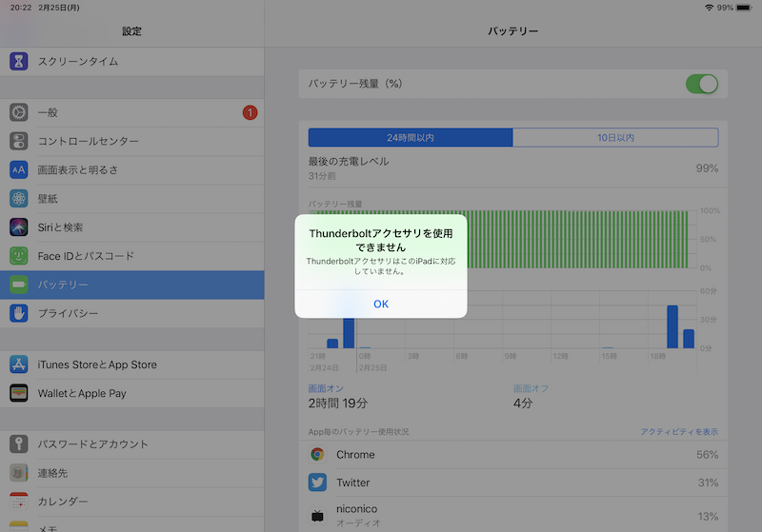This screenshot has width=762, height=532.
Task: Tap the Chrome battery usage row
Action: pos(512,455)
